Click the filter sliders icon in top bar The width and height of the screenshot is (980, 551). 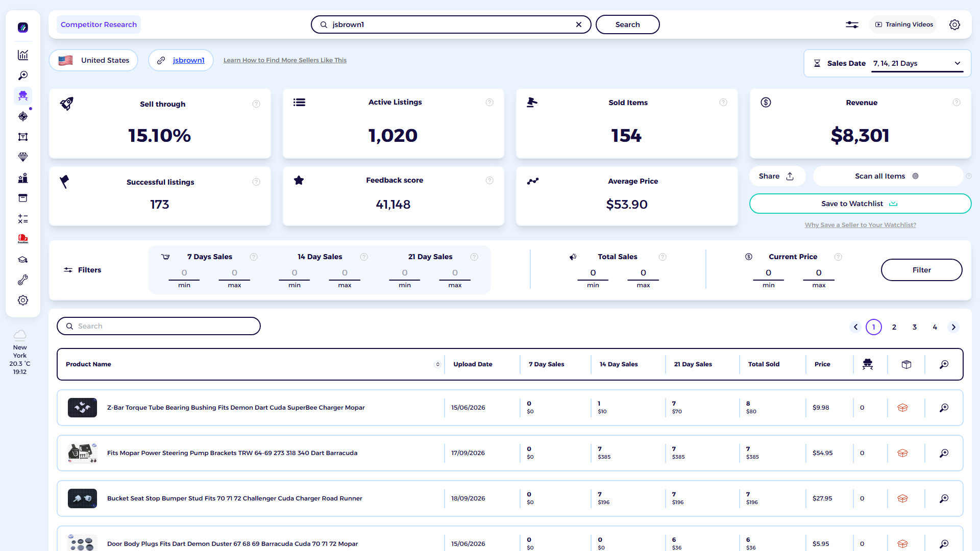point(852,24)
